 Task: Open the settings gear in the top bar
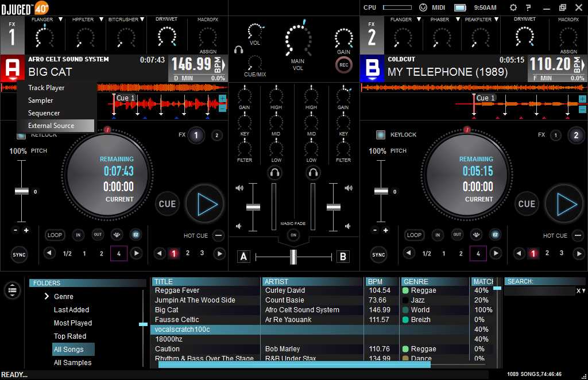point(513,7)
